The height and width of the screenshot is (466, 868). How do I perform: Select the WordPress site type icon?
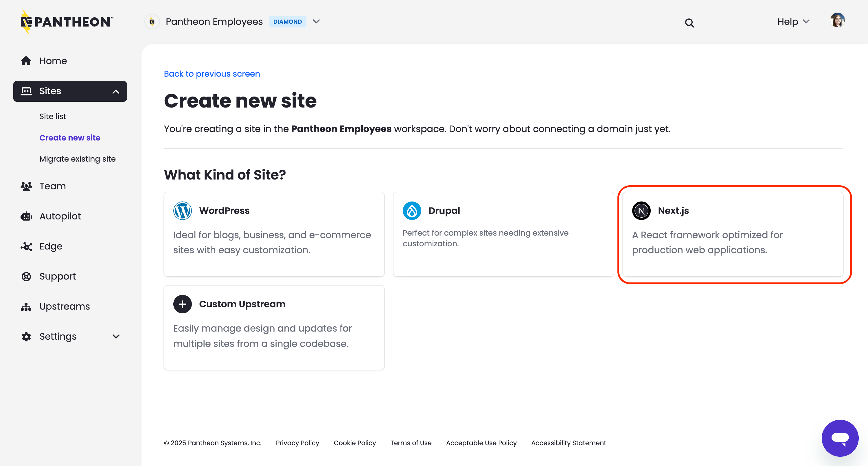point(182,210)
